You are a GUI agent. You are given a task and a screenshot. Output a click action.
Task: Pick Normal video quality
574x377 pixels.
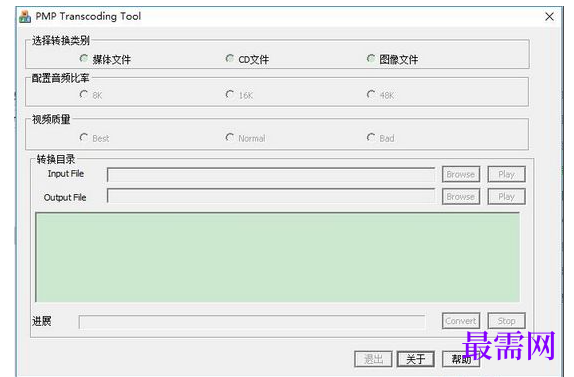(x=230, y=137)
